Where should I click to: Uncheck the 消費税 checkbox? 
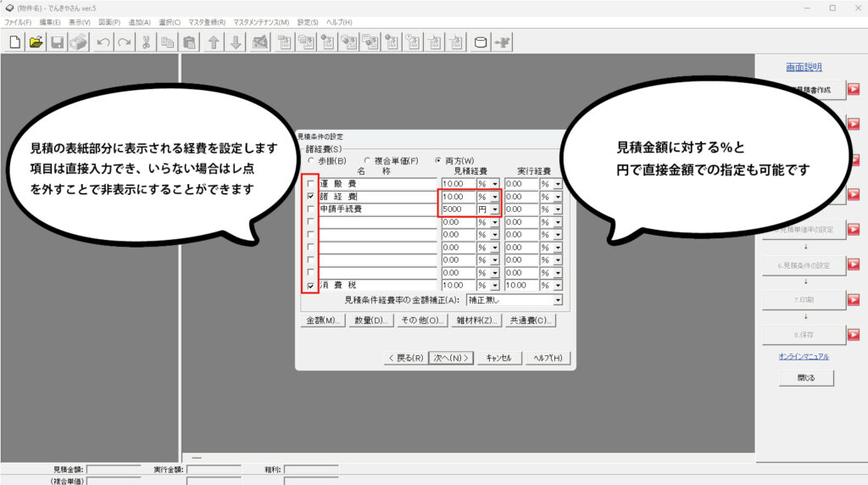310,286
